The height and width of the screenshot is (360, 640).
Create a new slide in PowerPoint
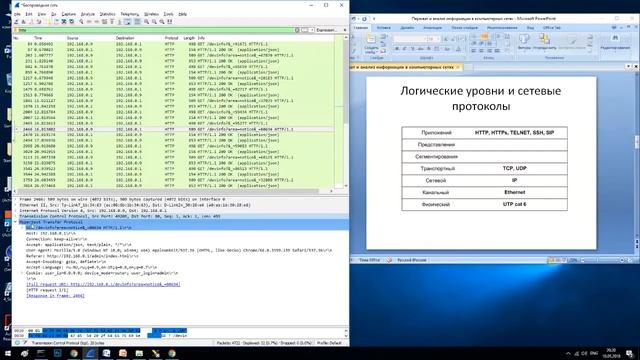point(371,44)
